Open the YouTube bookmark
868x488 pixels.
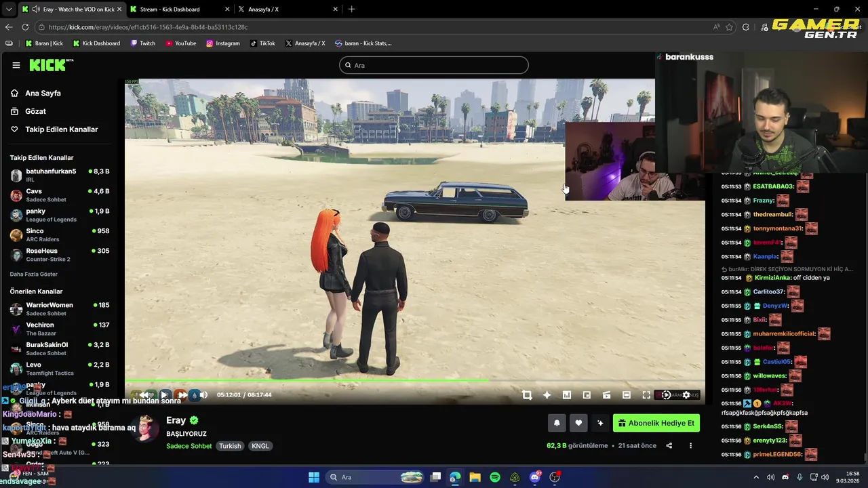point(181,43)
